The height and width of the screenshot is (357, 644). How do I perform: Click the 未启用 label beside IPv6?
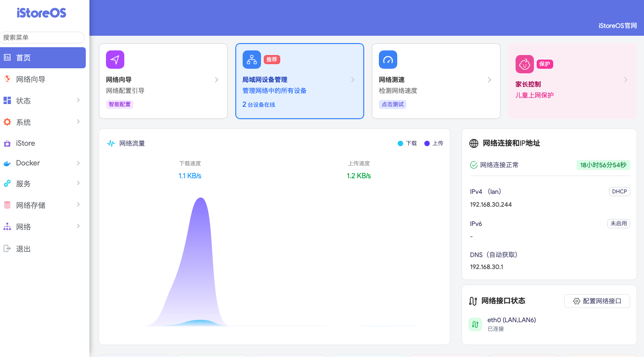(x=619, y=224)
